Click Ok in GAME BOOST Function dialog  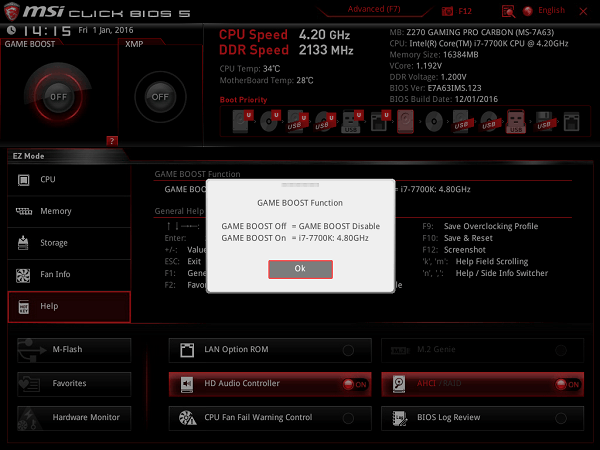tap(300, 269)
